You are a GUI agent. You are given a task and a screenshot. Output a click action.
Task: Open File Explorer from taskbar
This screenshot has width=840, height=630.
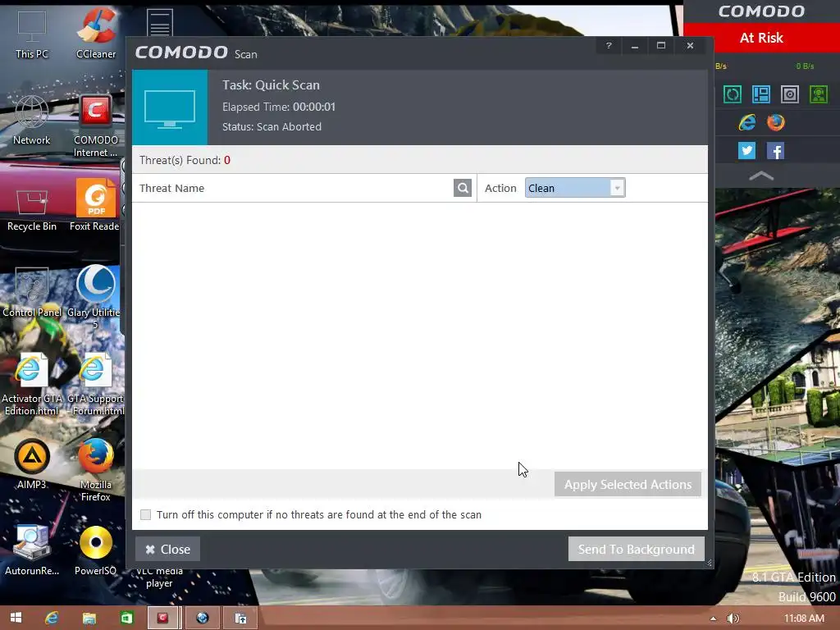(89, 619)
